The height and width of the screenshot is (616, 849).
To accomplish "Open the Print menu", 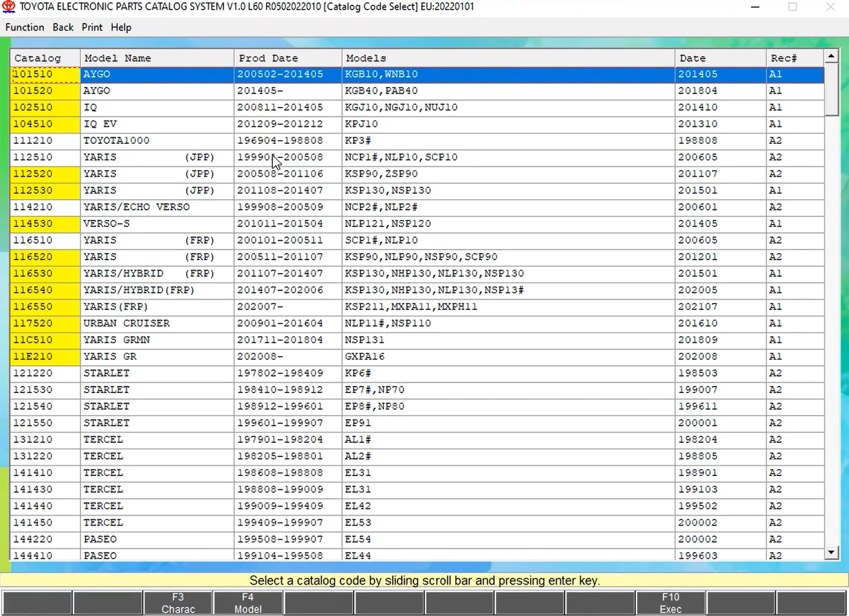I will tap(92, 27).
